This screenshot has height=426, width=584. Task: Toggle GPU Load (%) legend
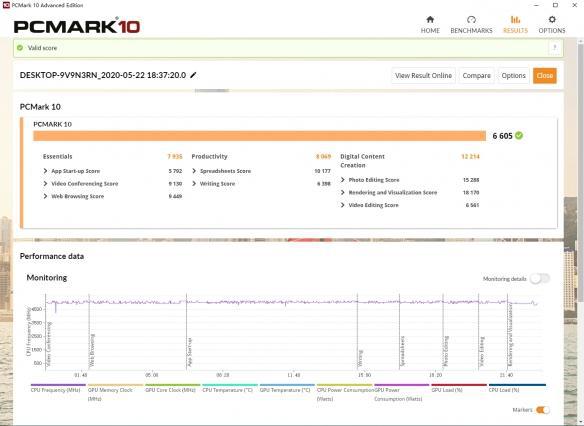pyautogui.click(x=459, y=388)
